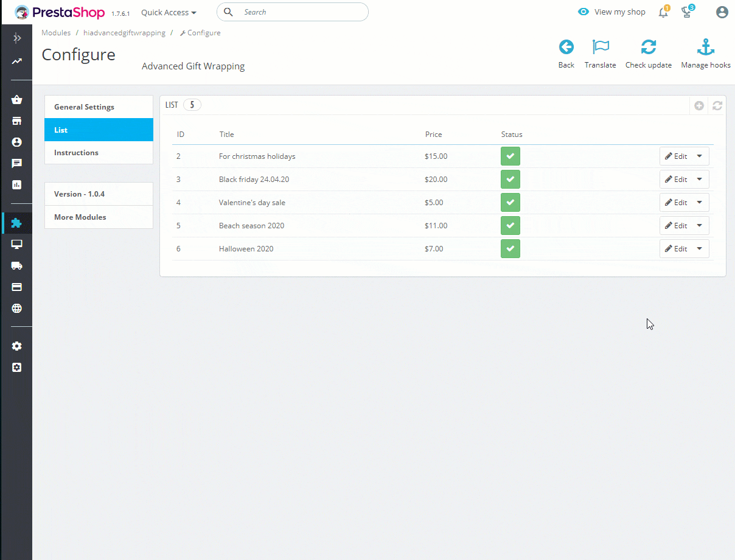
Task: Expand the sidebar with the double chevron icon
Action: pos(17,38)
